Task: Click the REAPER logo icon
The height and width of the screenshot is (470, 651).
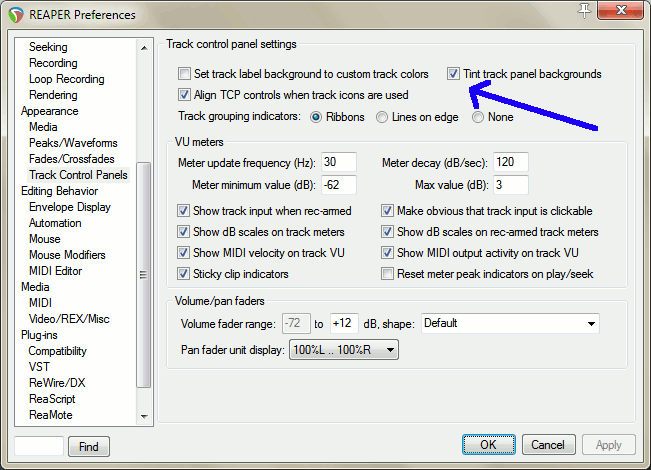Action: tap(16, 15)
